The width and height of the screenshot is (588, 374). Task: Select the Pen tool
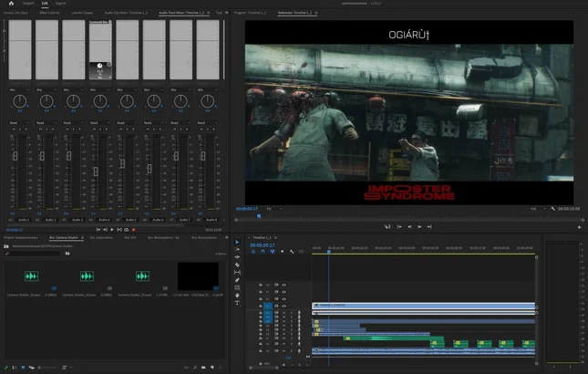238,280
